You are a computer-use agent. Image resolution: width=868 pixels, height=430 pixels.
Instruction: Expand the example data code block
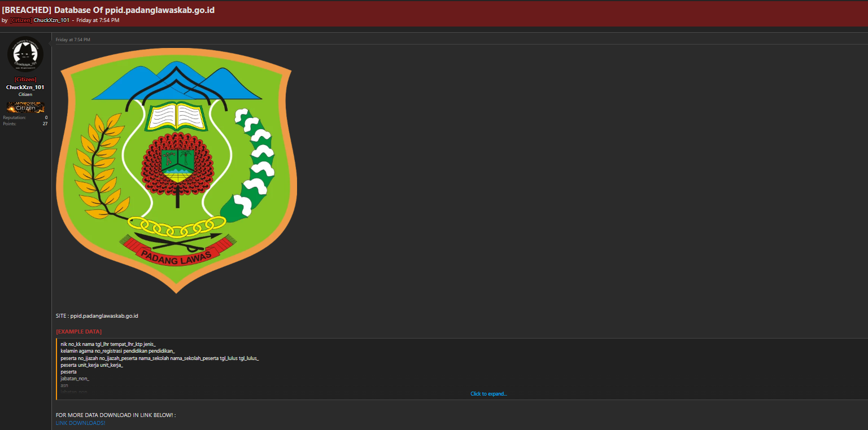488,394
